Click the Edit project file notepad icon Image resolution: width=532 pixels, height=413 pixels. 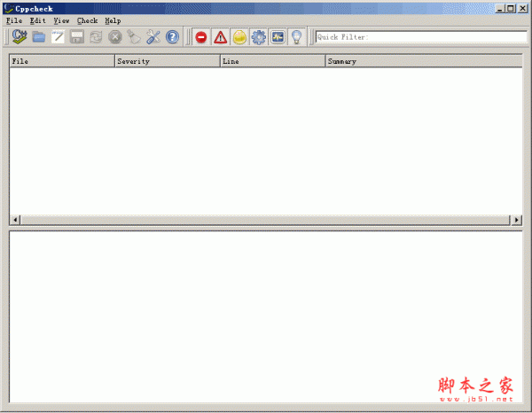point(58,36)
